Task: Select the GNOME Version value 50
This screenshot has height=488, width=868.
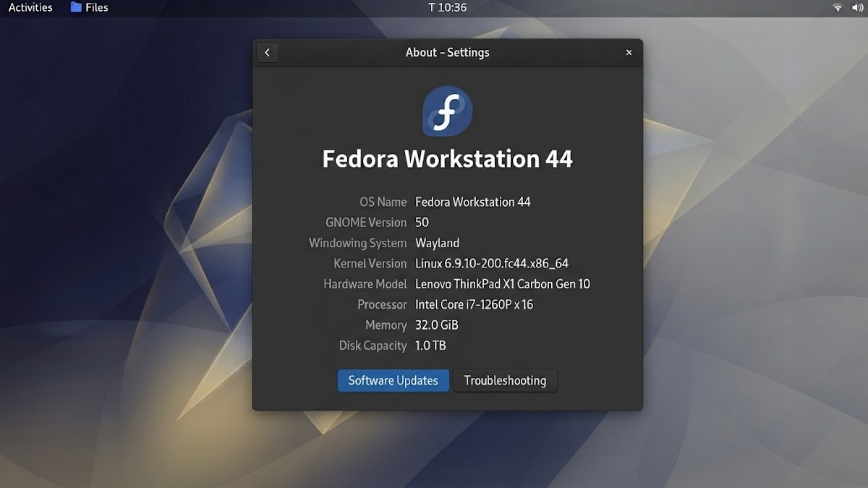Action: [x=422, y=223]
